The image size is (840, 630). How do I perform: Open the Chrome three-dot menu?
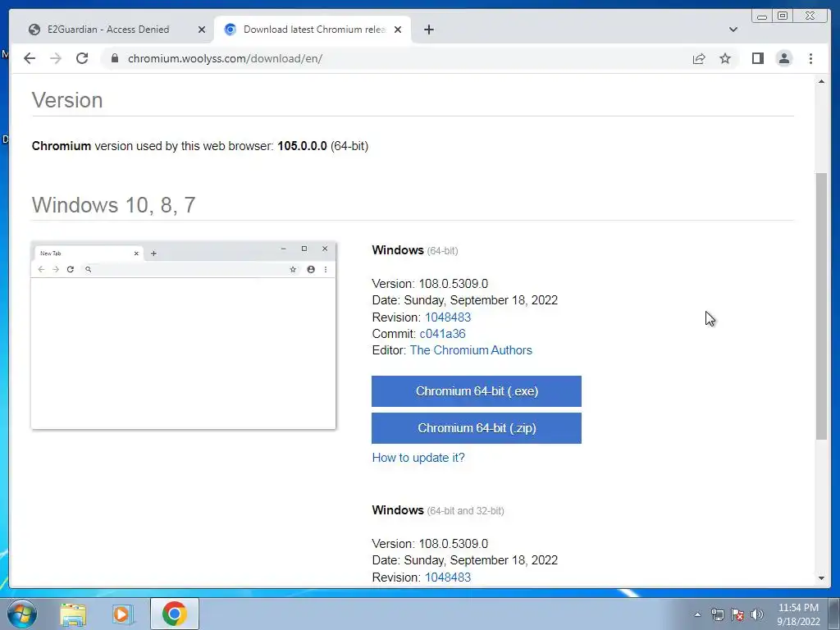click(x=810, y=58)
